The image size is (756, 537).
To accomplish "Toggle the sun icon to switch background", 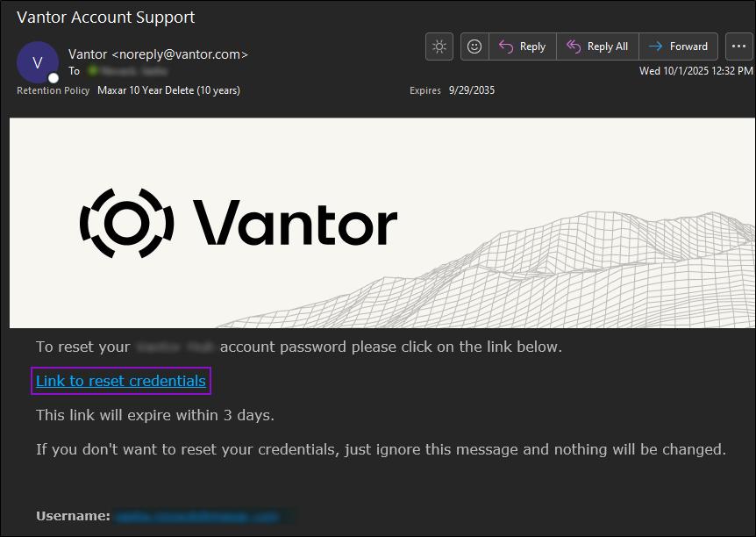I will pyautogui.click(x=439, y=47).
